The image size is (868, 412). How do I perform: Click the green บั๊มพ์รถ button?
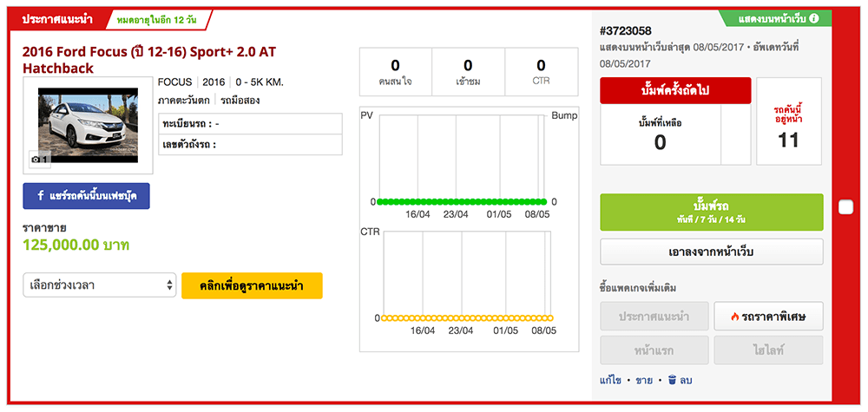[x=712, y=212]
